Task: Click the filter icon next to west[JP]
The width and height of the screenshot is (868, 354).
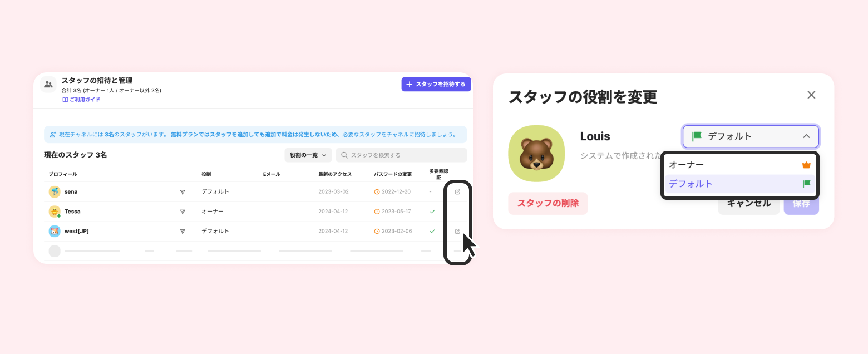Action: pos(182,231)
